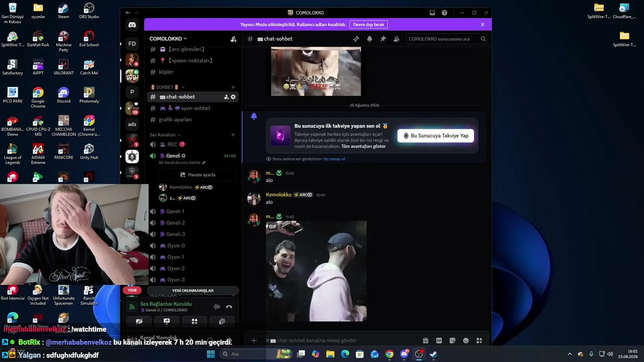Click Havanı ayarla button
644x362 pixels.
click(198, 174)
